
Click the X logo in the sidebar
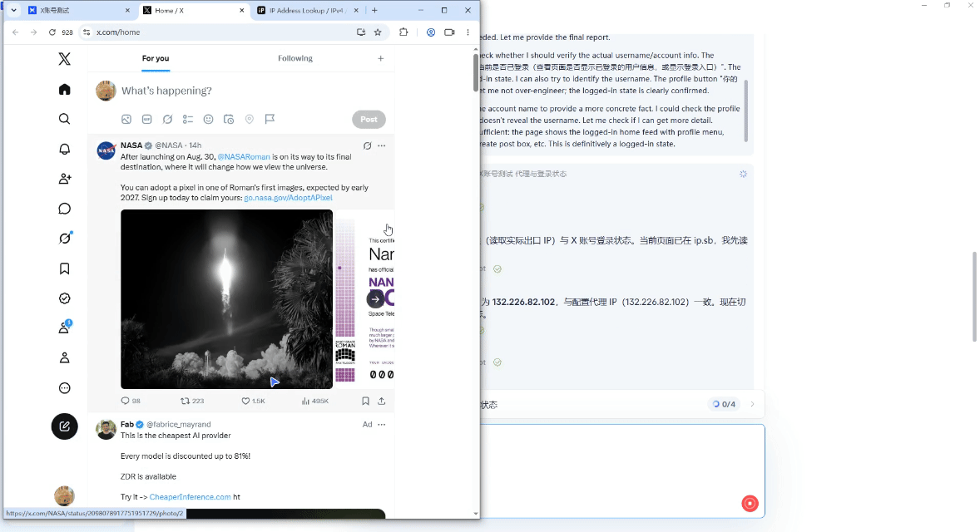(64, 59)
